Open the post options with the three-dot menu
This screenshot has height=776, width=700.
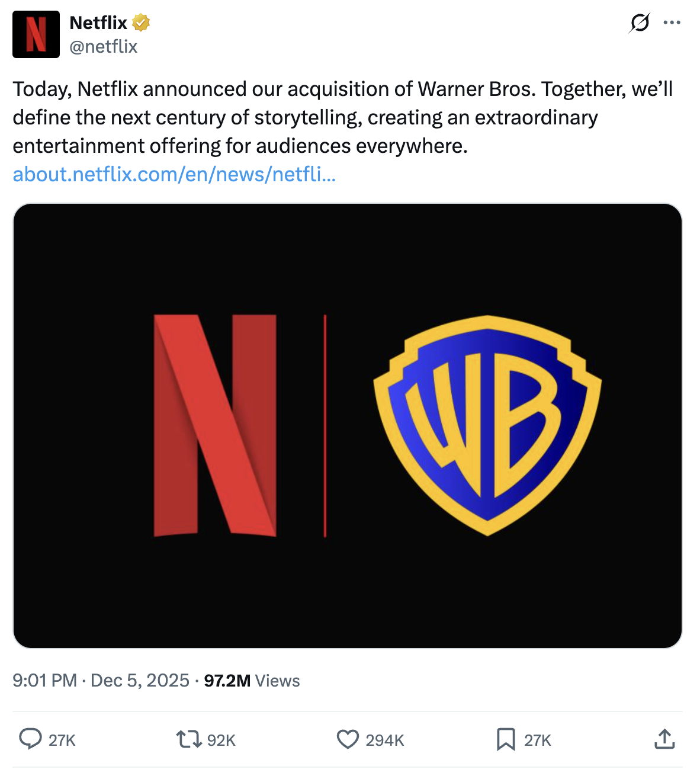(x=672, y=23)
